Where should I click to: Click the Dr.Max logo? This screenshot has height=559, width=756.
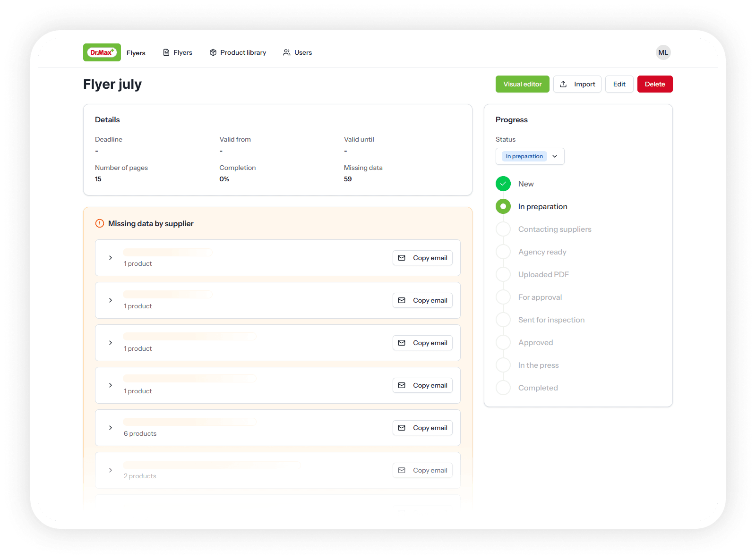click(102, 52)
